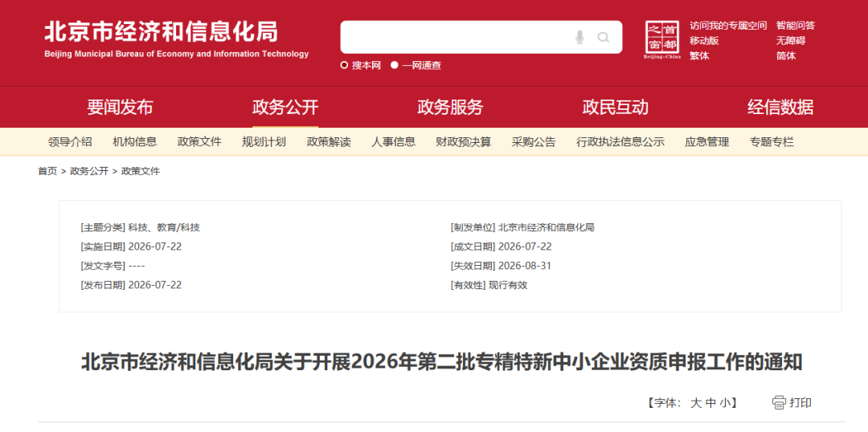Open the 要闻发布 main tab
The image size is (868, 432).
120,107
